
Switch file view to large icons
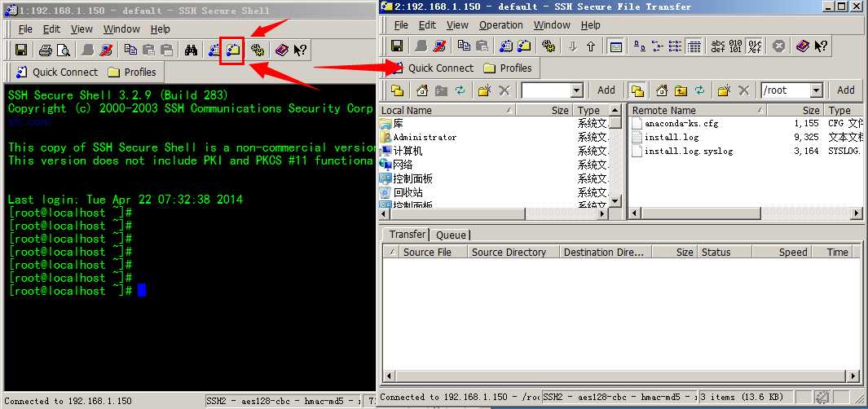click(x=639, y=46)
